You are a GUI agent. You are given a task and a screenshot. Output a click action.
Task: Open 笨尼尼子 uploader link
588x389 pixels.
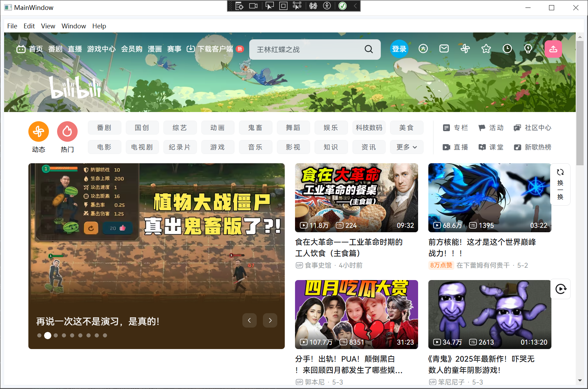tap(451, 382)
